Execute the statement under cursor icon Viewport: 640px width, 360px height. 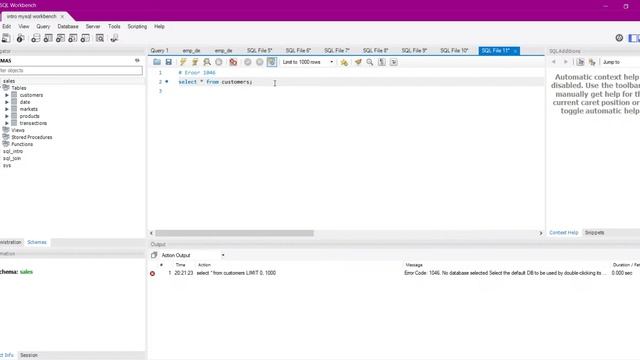(195, 62)
